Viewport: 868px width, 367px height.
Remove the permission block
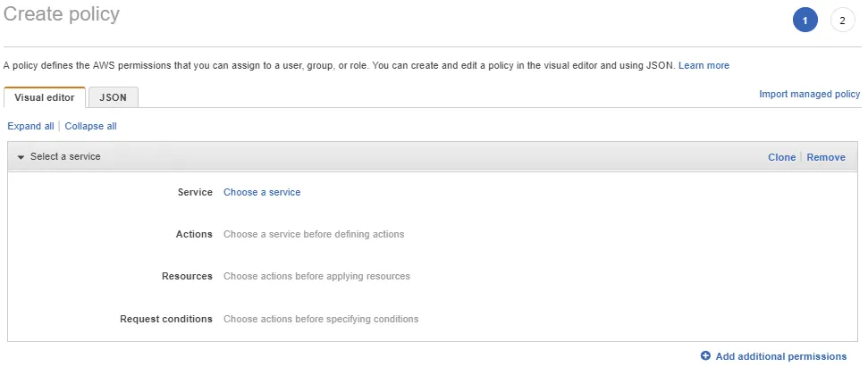click(825, 157)
